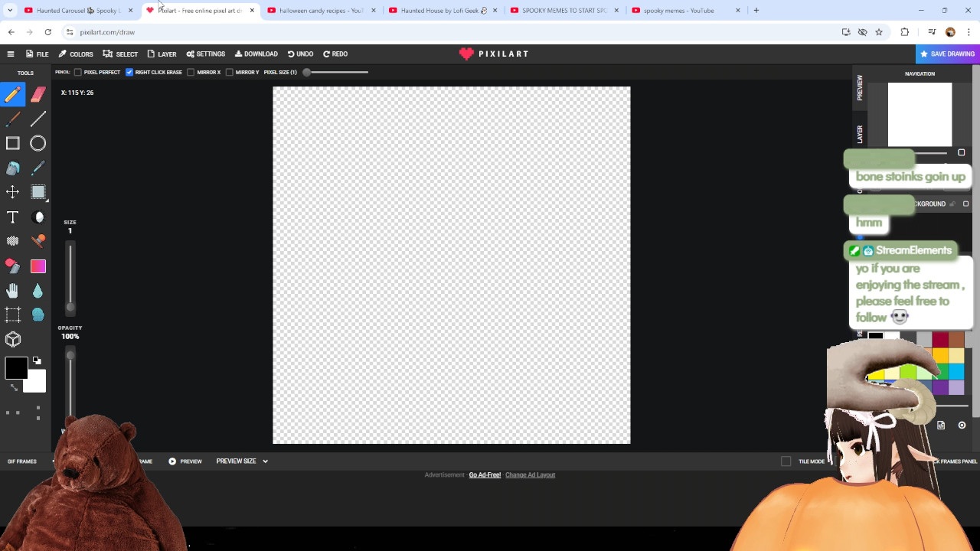The height and width of the screenshot is (551, 980).
Task: Click the Undo button
Action: pyautogui.click(x=300, y=54)
